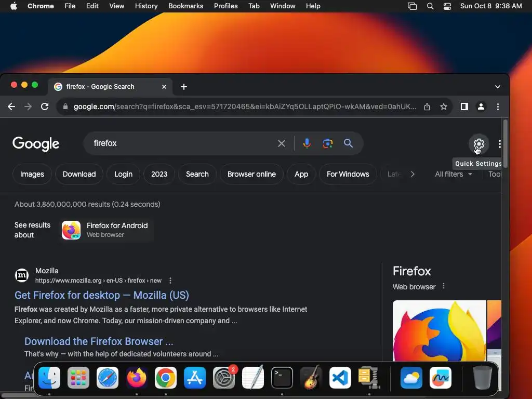This screenshot has height=399, width=532.
Task: Open Firefox for Android result card
Action: pyautogui.click(x=107, y=230)
